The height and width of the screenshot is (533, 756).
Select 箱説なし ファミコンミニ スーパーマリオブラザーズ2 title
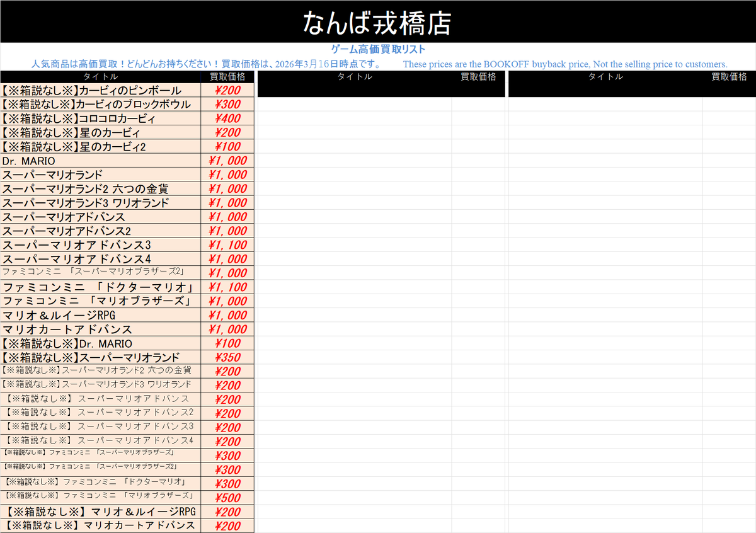tap(101, 470)
